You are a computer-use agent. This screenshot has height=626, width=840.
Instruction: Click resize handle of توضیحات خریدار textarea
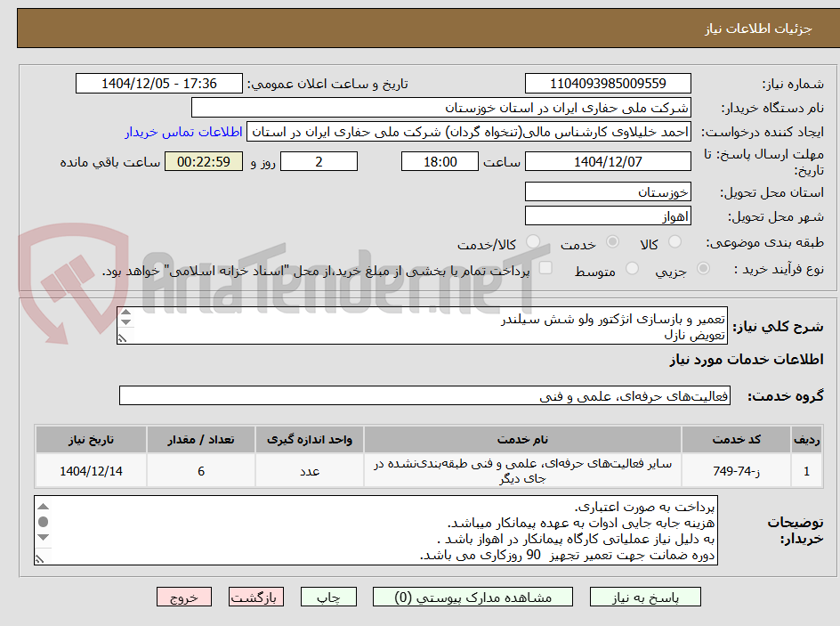(x=40, y=559)
